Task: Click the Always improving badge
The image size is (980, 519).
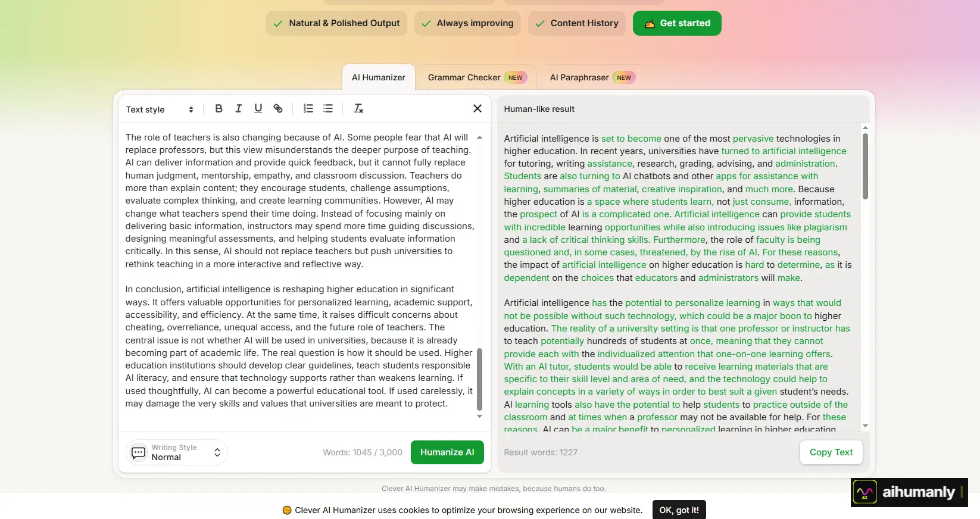Action: click(x=467, y=23)
